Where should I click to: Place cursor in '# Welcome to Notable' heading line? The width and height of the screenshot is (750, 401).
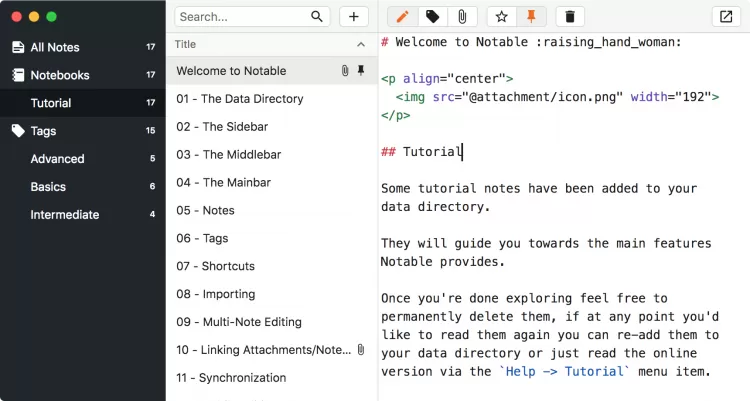click(531, 42)
